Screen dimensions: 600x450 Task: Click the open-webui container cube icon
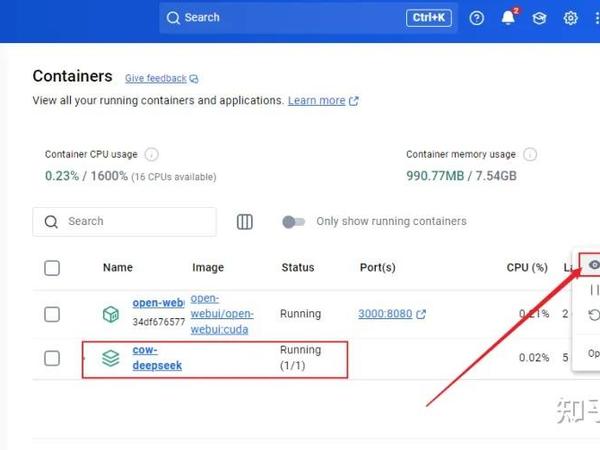(111, 314)
